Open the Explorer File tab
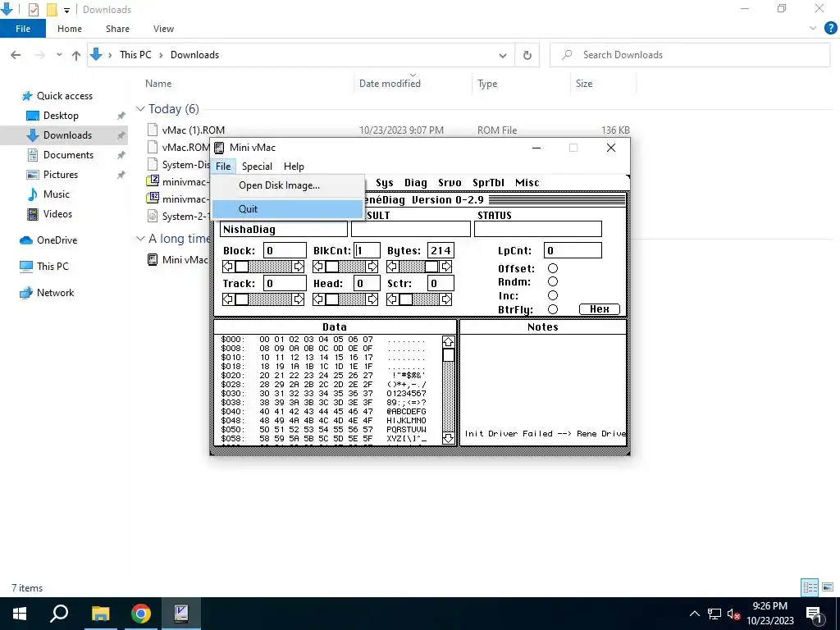This screenshot has height=630, width=840. [23, 29]
